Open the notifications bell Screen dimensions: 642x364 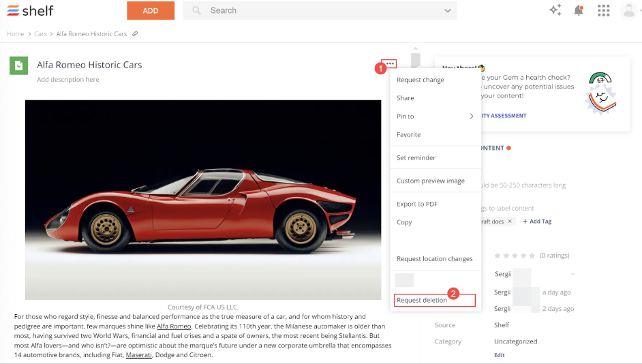(x=579, y=10)
